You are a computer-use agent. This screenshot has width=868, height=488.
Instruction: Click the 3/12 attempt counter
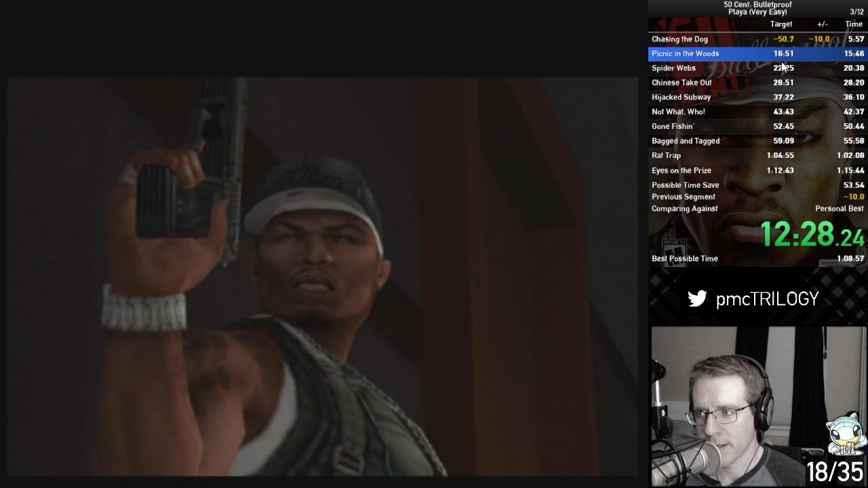click(856, 12)
